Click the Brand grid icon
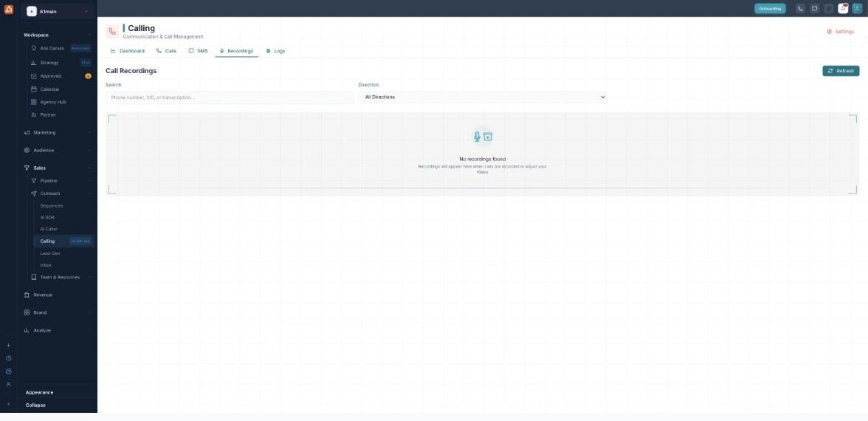The width and height of the screenshot is (868, 421). tap(27, 312)
